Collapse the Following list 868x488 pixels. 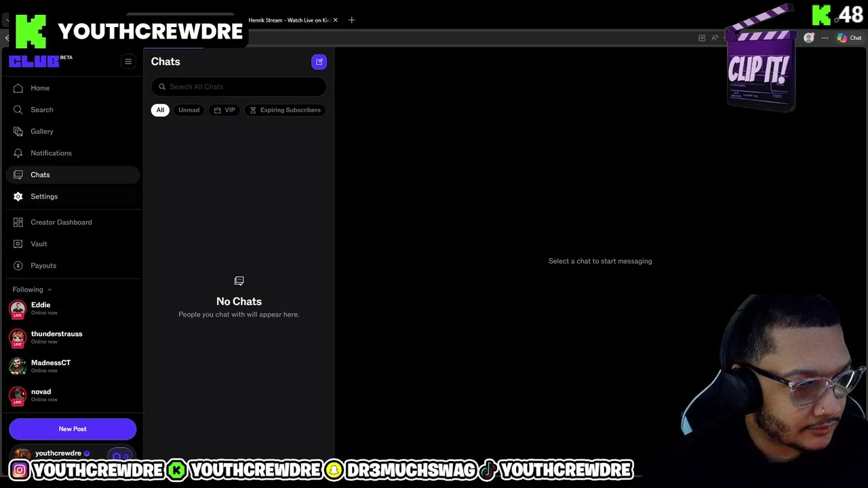pyautogui.click(x=32, y=289)
